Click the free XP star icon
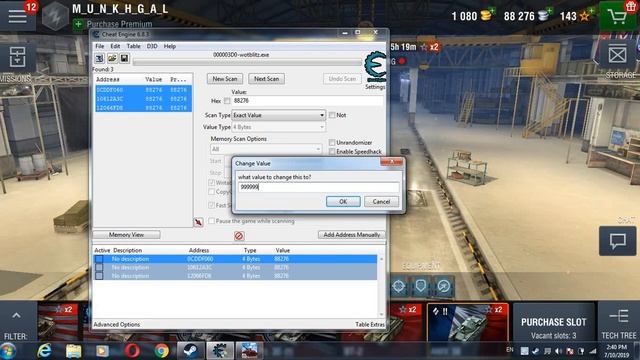This screenshot has width=640, height=360. click(584, 16)
